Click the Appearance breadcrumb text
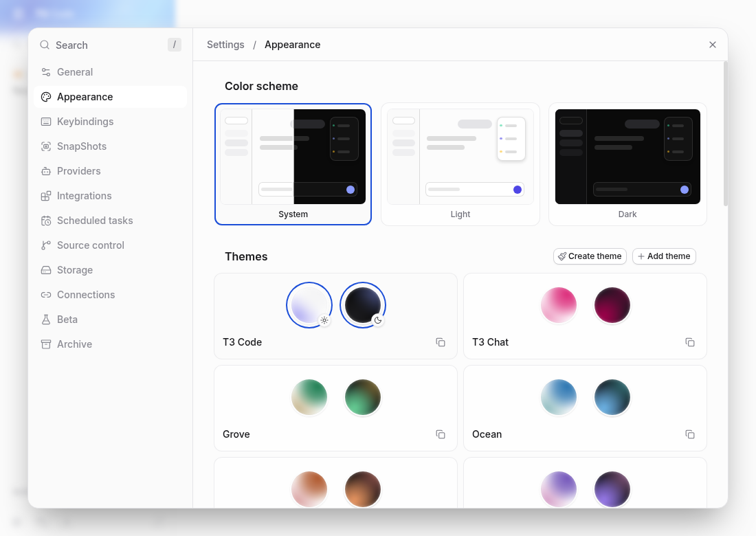This screenshot has width=756, height=536. click(x=293, y=45)
